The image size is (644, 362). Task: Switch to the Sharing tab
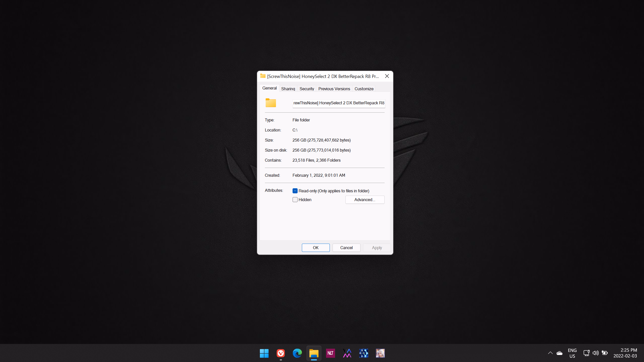click(288, 89)
